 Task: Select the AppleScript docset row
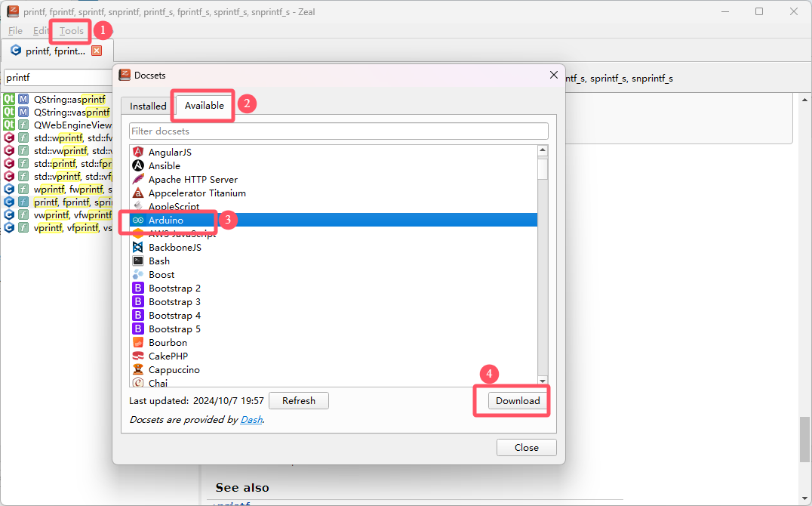point(334,206)
